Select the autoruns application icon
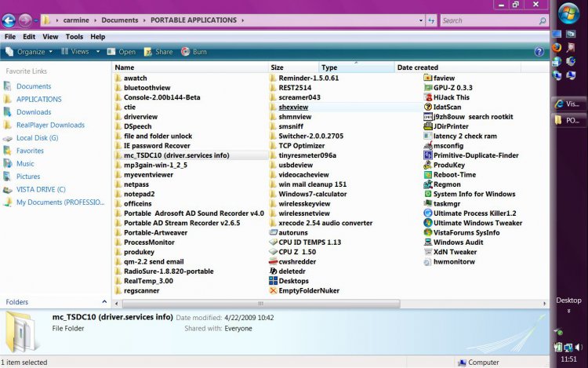Image resolution: width=588 pixels, height=368 pixels. point(273,232)
